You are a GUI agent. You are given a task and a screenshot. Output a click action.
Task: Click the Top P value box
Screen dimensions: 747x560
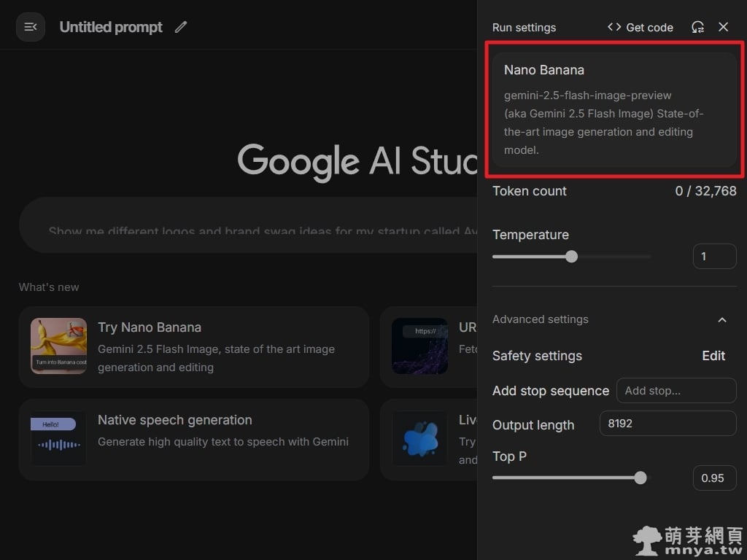[713, 478]
